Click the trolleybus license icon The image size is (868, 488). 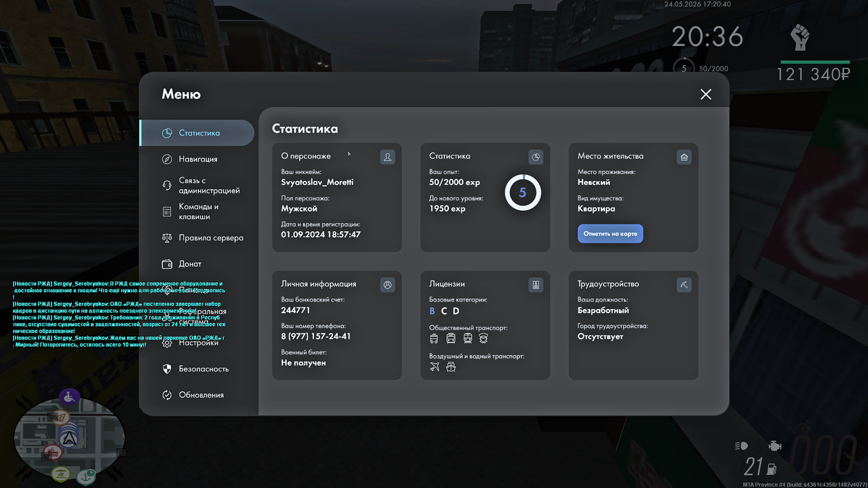coord(434,338)
